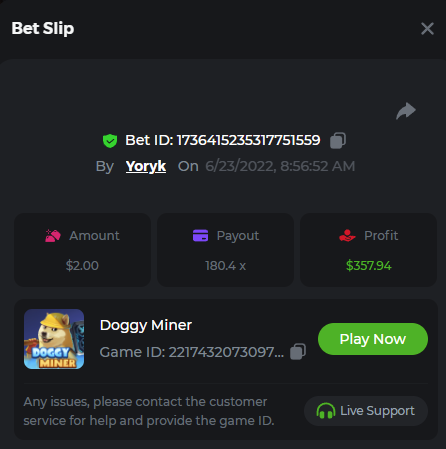Open Yoryk's user profile link
This screenshot has height=449, width=446.
point(146,166)
